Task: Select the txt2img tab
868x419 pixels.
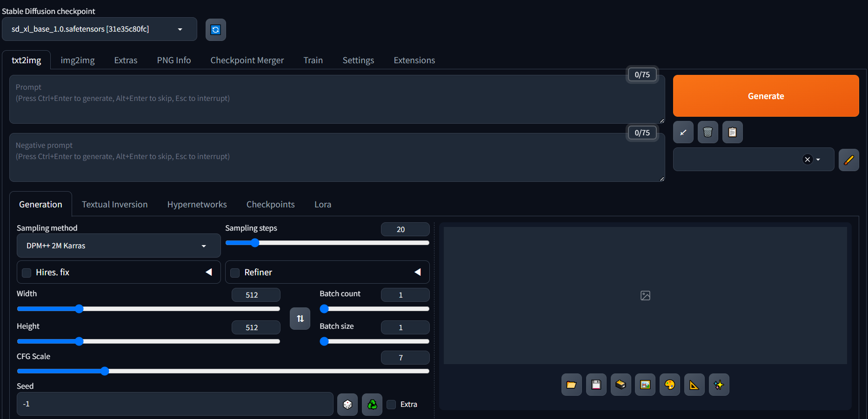Action: pos(27,60)
